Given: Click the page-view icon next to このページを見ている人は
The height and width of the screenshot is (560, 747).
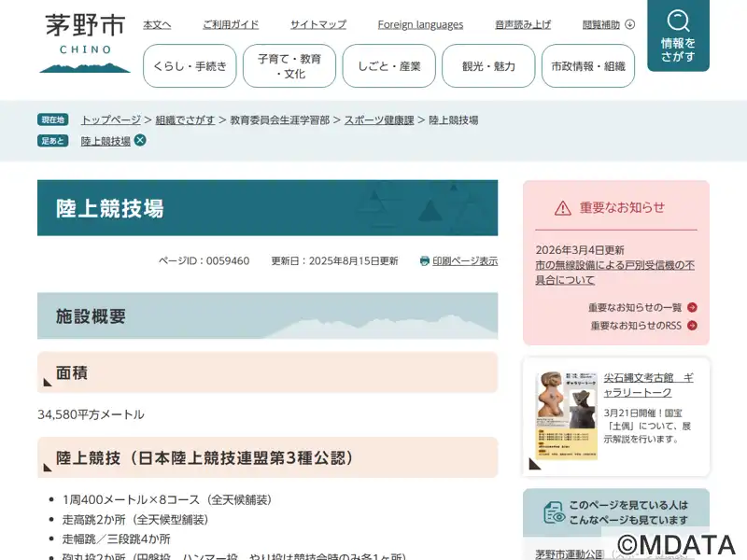Looking at the screenshot, I should (x=555, y=511).
